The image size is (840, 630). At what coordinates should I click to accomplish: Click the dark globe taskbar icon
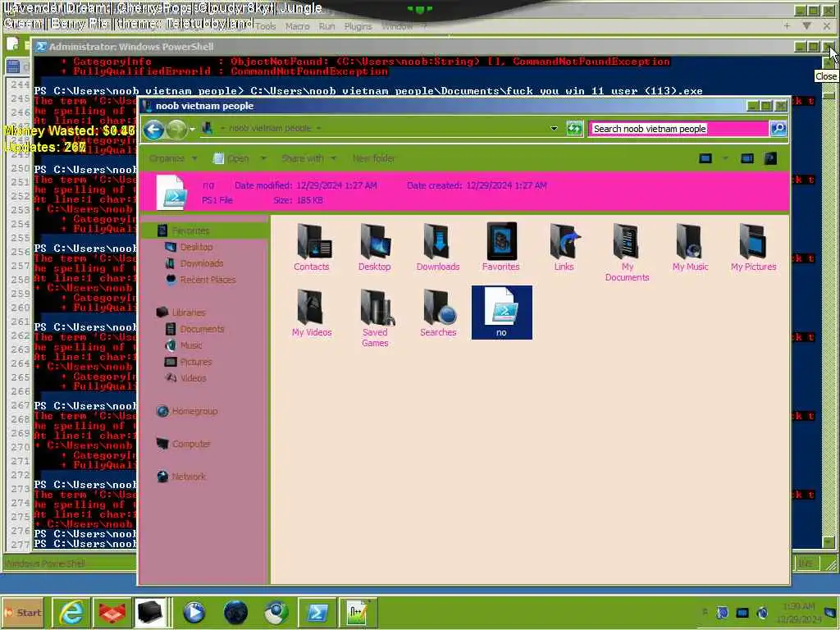point(235,613)
